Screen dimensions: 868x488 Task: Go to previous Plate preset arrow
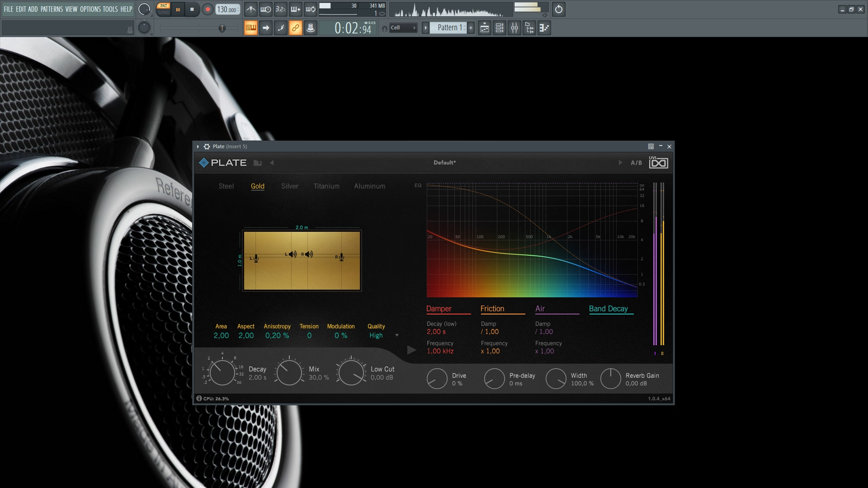(x=272, y=163)
